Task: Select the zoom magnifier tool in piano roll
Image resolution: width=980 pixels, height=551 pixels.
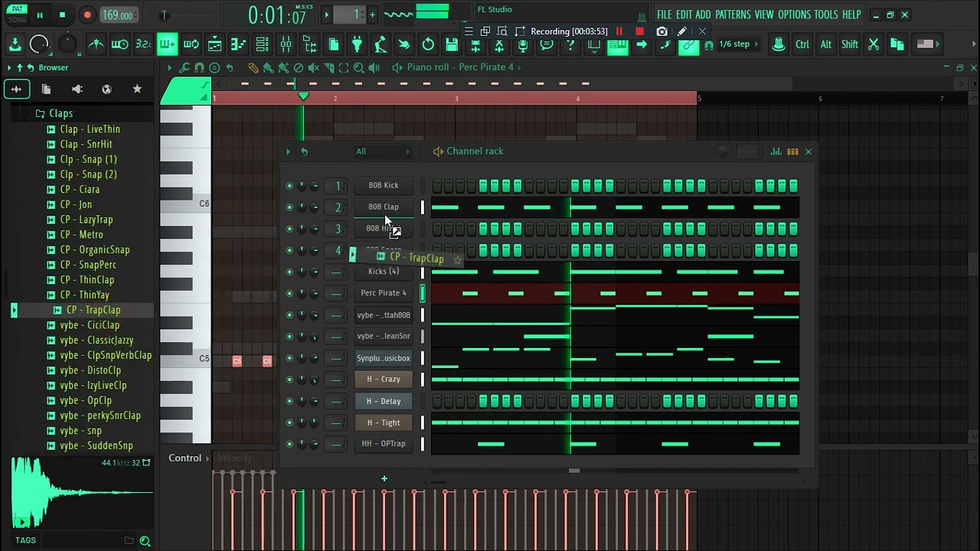Action: tap(358, 67)
